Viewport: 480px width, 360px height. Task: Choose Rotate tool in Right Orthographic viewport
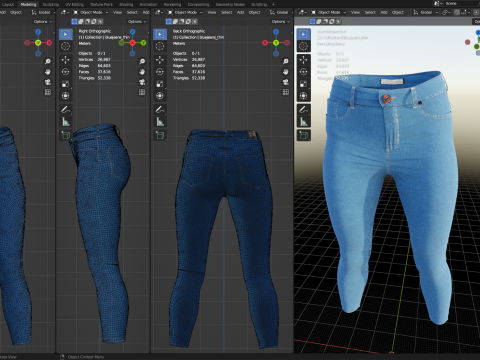pos(66,72)
